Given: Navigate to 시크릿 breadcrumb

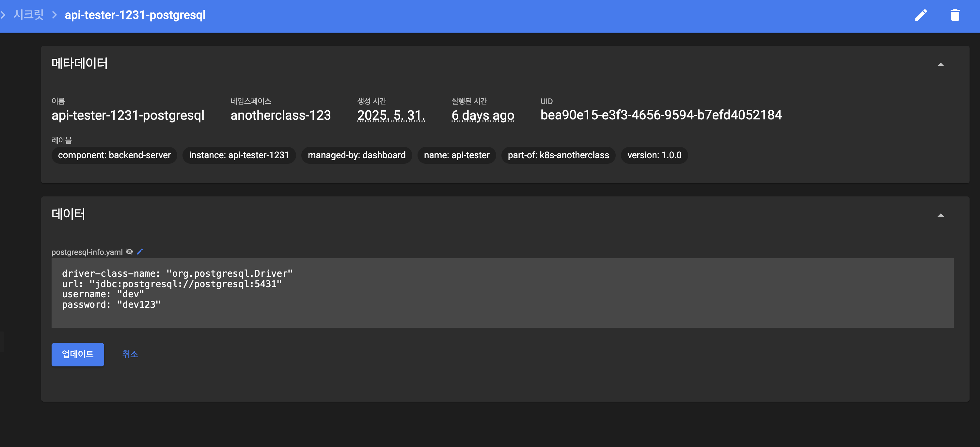Looking at the screenshot, I should (x=28, y=15).
